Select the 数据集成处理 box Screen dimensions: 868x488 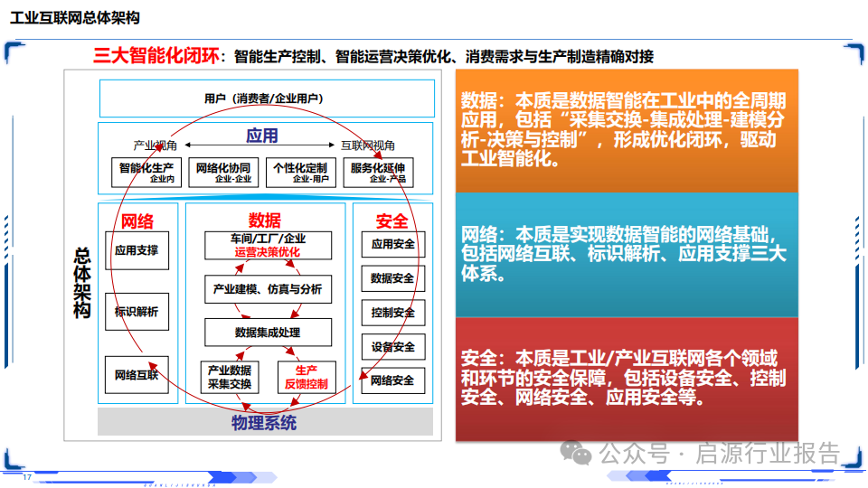click(268, 332)
